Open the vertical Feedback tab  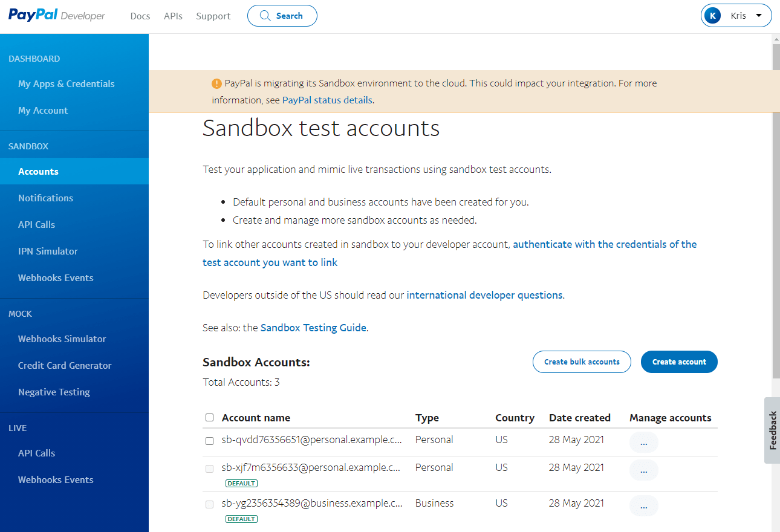tap(772, 430)
